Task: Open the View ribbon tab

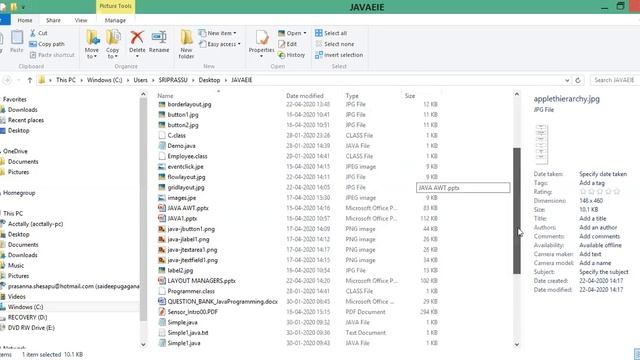Action: [81, 20]
